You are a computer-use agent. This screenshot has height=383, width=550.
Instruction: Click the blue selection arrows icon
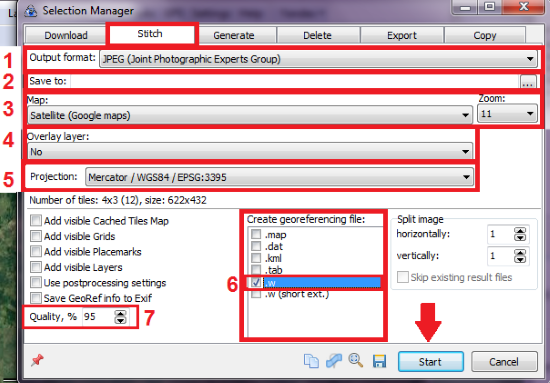334,361
